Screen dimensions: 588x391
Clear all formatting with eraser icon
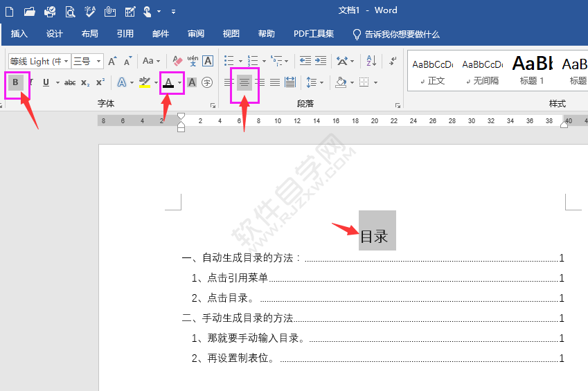coord(177,61)
